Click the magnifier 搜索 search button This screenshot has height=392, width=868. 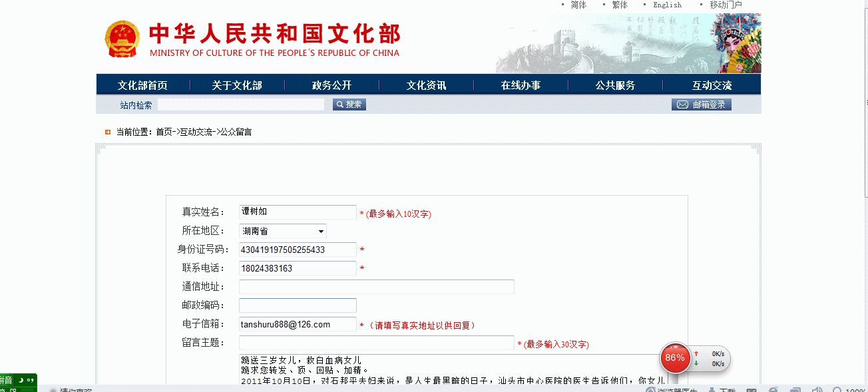[x=349, y=104]
